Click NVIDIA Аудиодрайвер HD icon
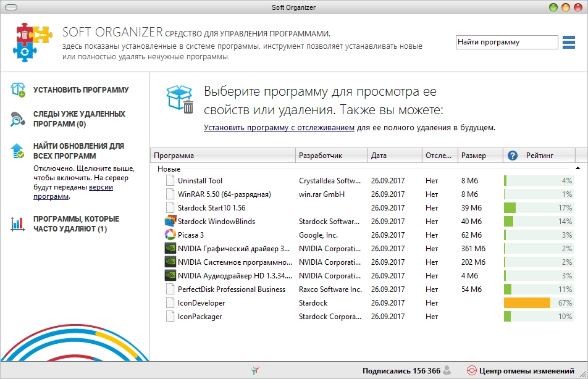This screenshot has width=588, height=379. [170, 275]
